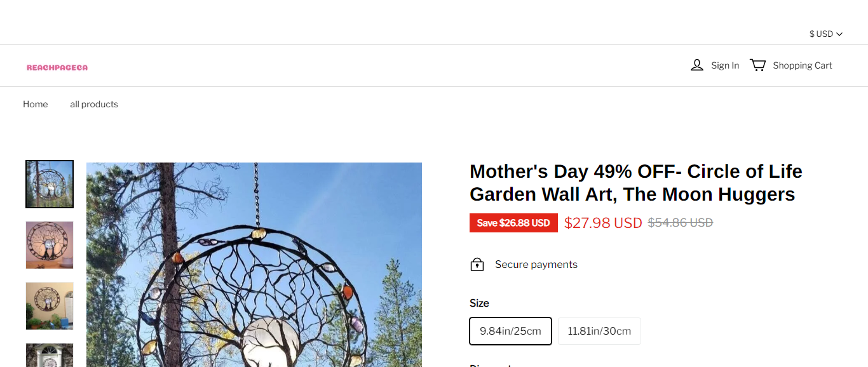Click the shopping cart icon
The height and width of the screenshot is (367, 868).
click(x=757, y=65)
